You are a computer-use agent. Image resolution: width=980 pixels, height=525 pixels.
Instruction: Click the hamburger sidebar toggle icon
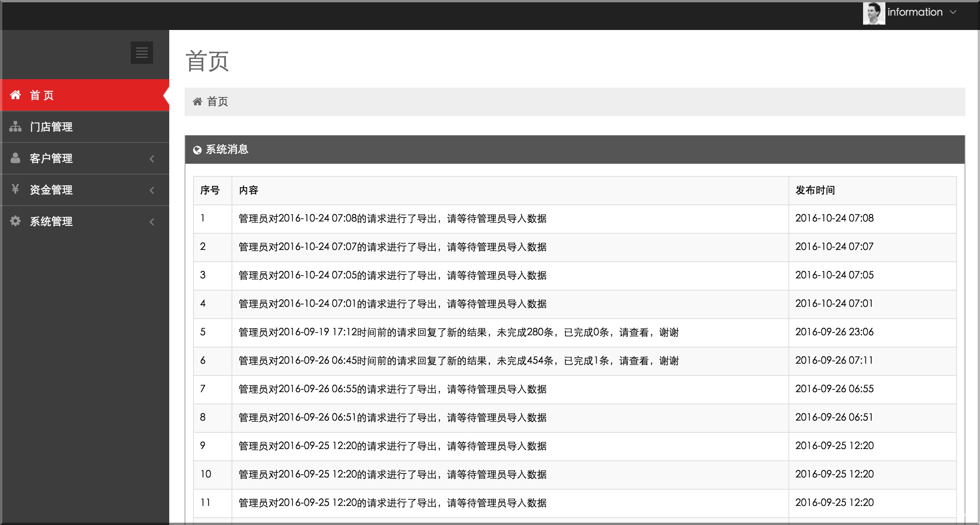point(142,53)
